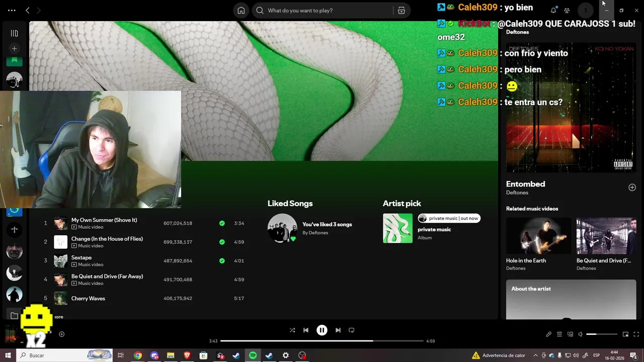Screen dimensions: 644x362
Task: Open Koi No Yokan album artwork
Action: (x=571, y=108)
